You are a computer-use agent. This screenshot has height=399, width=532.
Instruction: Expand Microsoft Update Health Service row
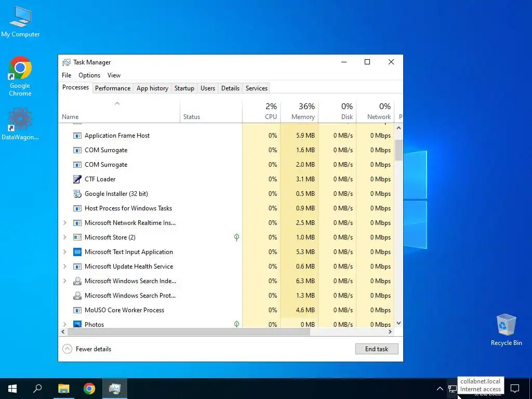click(65, 267)
